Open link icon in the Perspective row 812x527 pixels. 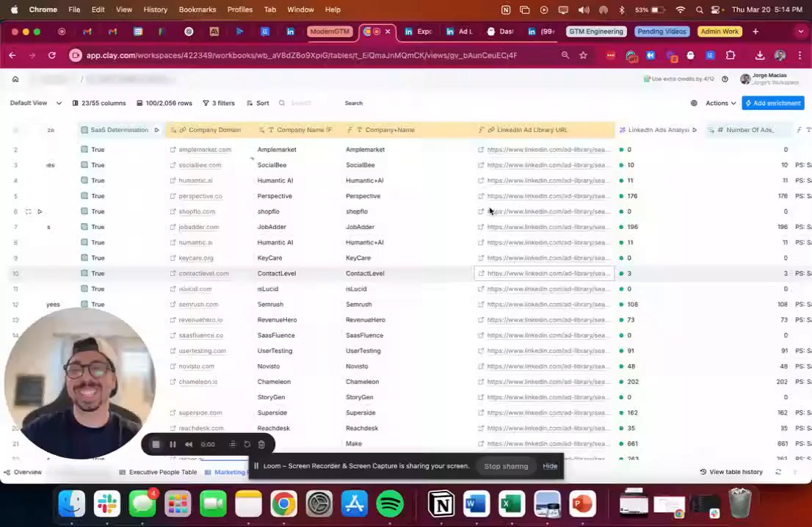[173, 196]
